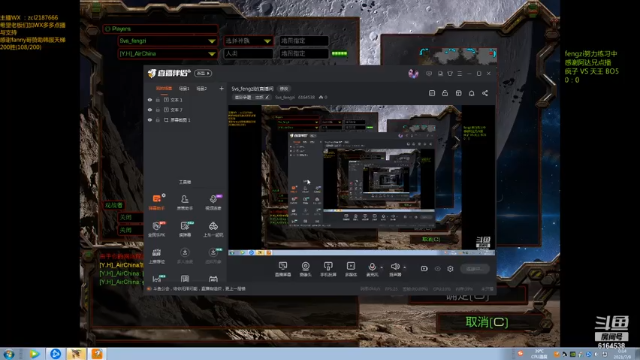
Task: Switch to the third scene tab
Action: click(x=202, y=89)
